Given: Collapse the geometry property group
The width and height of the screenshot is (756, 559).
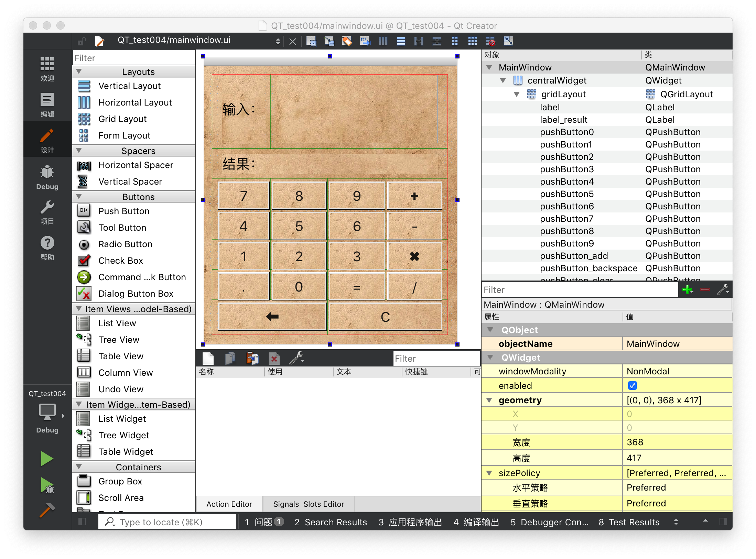Looking at the screenshot, I should tap(489, 400).
